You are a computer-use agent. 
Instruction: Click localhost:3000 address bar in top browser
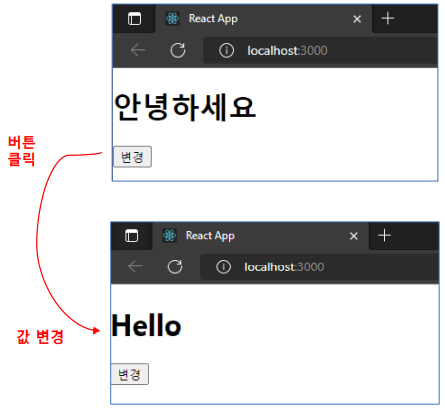click(320, 51)
